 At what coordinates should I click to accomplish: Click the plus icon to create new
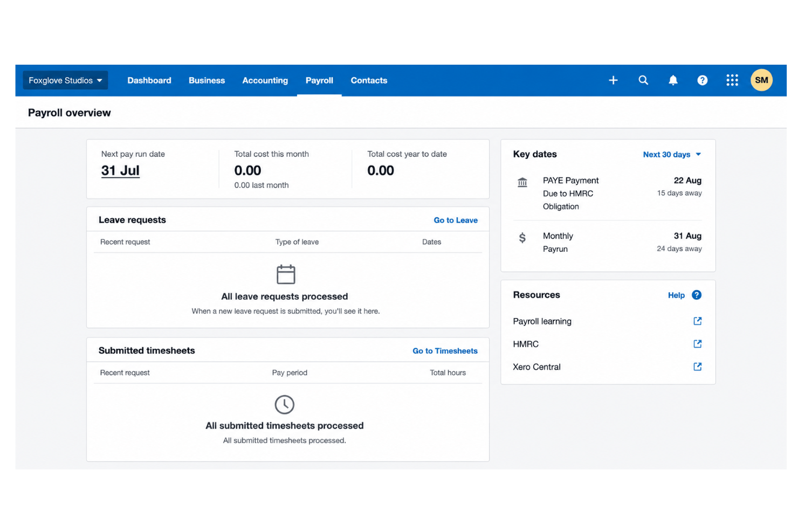pyautogui.click(x=613, y=80)
